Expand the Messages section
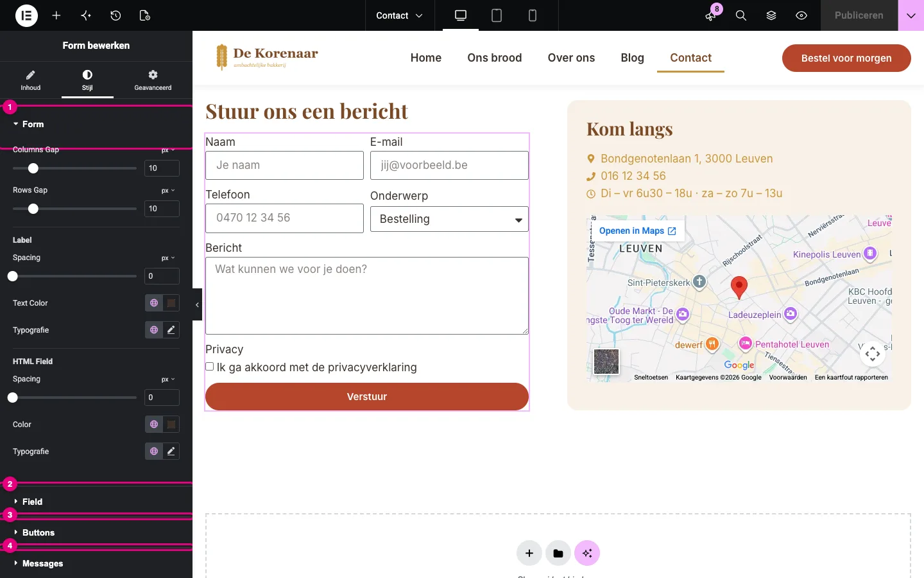924x578 pixels. 96,563
